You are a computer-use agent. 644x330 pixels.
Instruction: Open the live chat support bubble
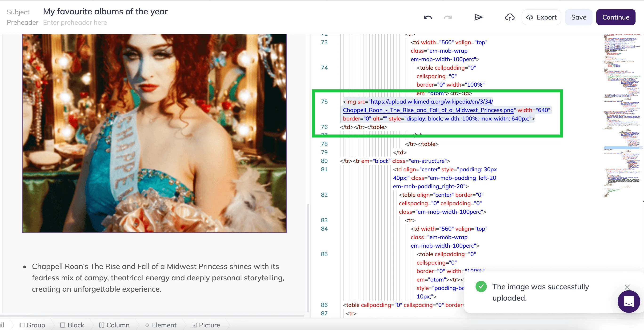(x=629, y=302)
